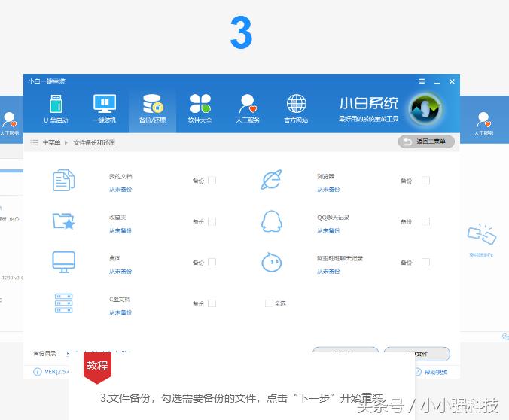This screenshot has height=420, width=509.
Task: Click 从未备份 under 阿里旺旺聊天记录
Action: (328, 272)
